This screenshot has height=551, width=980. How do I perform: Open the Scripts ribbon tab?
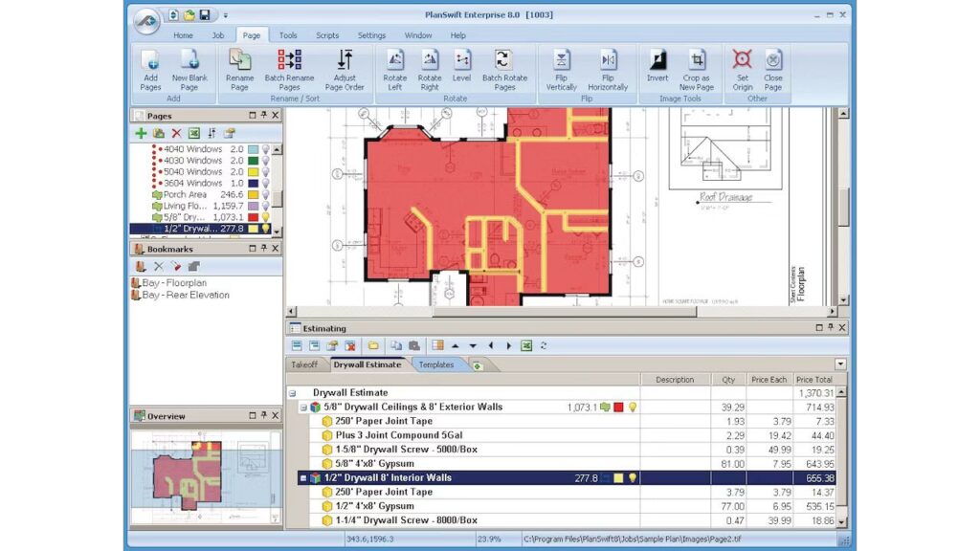click(x=327, y=35)
